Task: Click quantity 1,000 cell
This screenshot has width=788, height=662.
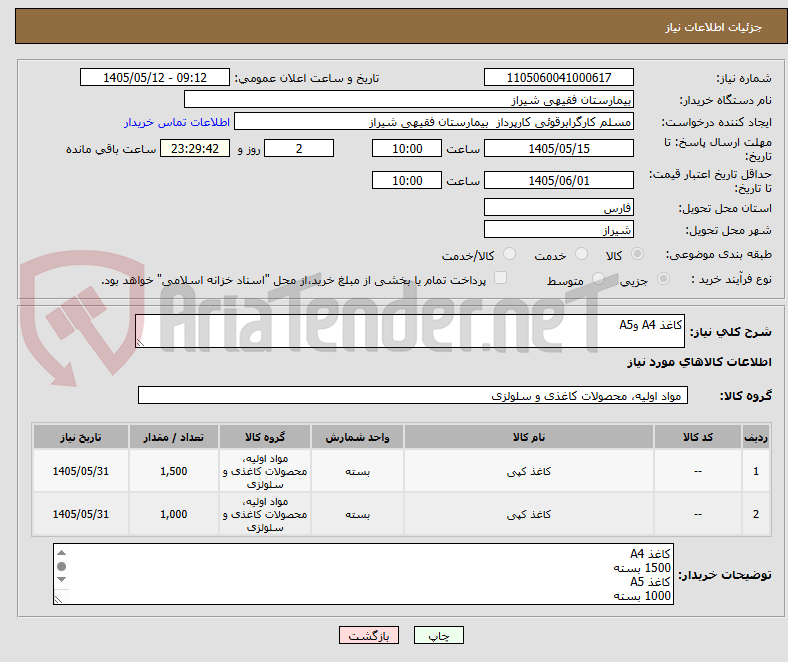Action: [173, 514]
